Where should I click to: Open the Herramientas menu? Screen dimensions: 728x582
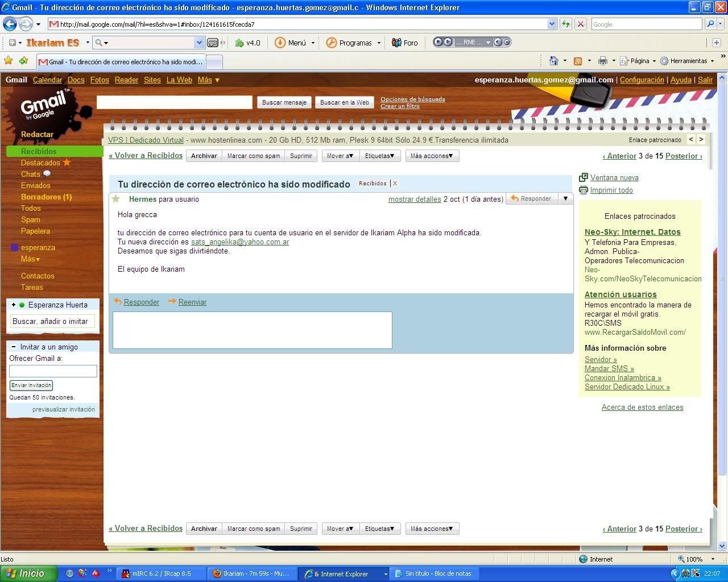(x=686, y=61)
